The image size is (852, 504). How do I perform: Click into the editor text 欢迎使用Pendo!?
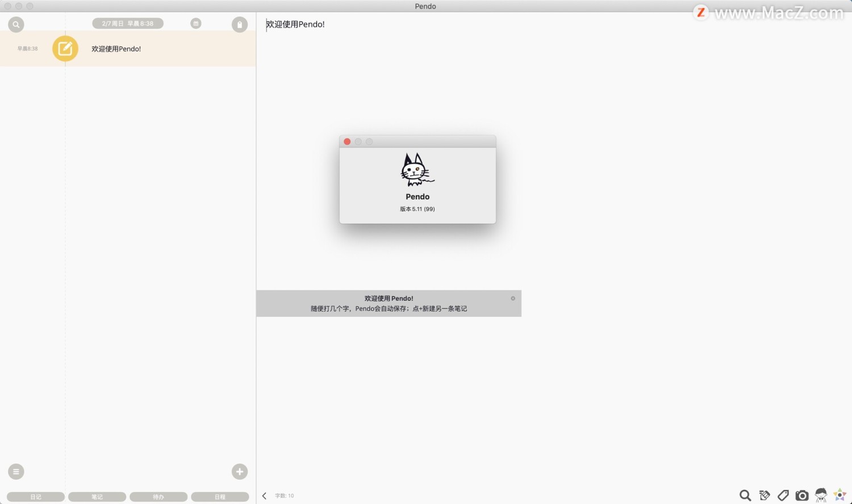point(295,24)
